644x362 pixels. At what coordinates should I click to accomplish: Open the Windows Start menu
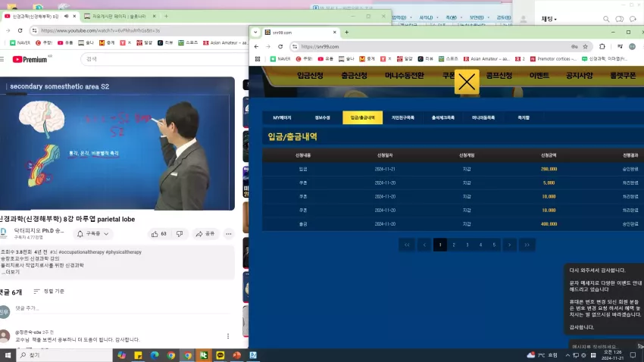pyautogui.click(x=8, y=355)
